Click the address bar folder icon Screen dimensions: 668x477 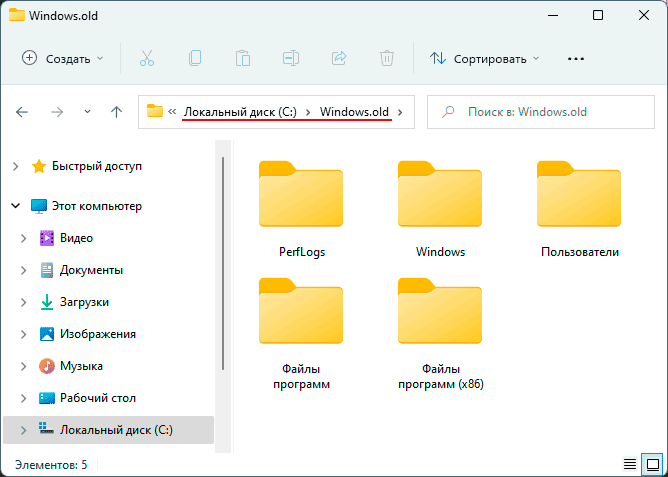coord(155,112)
